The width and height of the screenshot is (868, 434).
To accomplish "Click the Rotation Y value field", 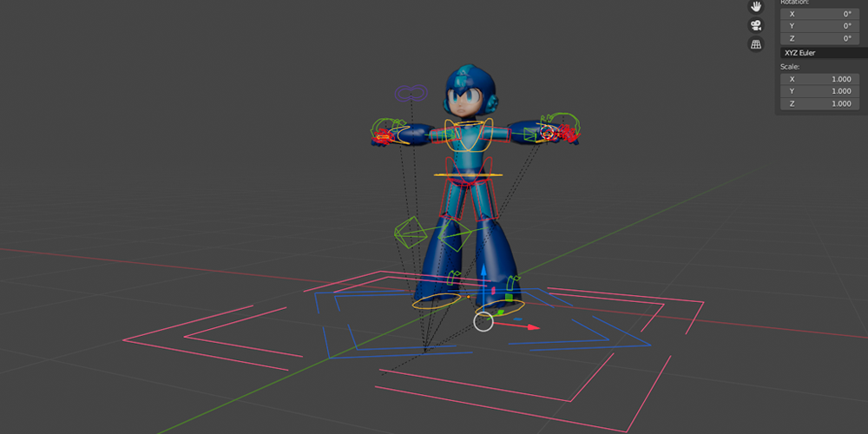I will coord(820,26).
